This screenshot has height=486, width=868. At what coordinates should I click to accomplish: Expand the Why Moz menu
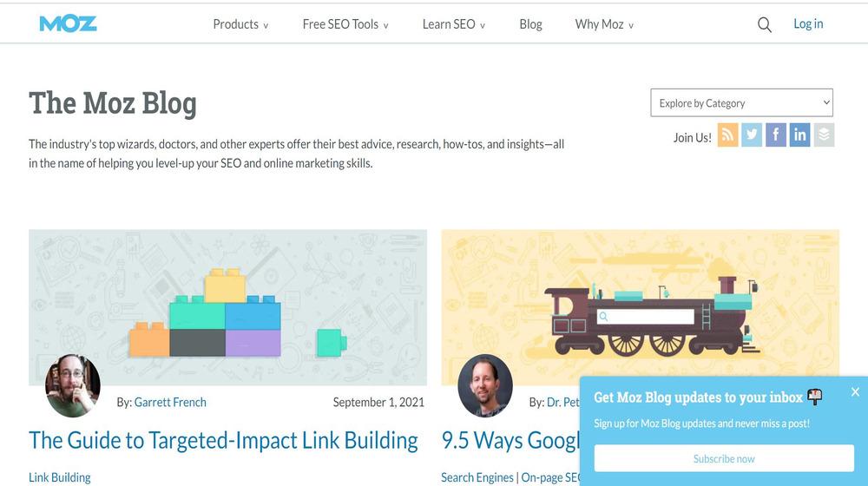(x=604, y=24)
